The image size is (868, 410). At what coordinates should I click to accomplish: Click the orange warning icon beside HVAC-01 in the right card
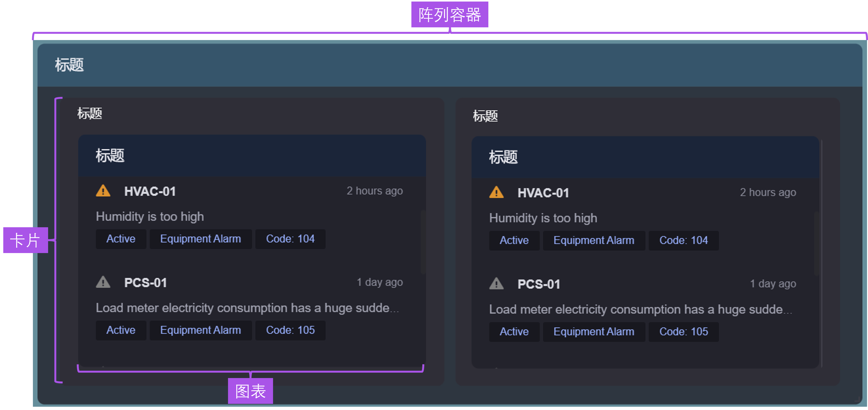[x=496, y=192]
